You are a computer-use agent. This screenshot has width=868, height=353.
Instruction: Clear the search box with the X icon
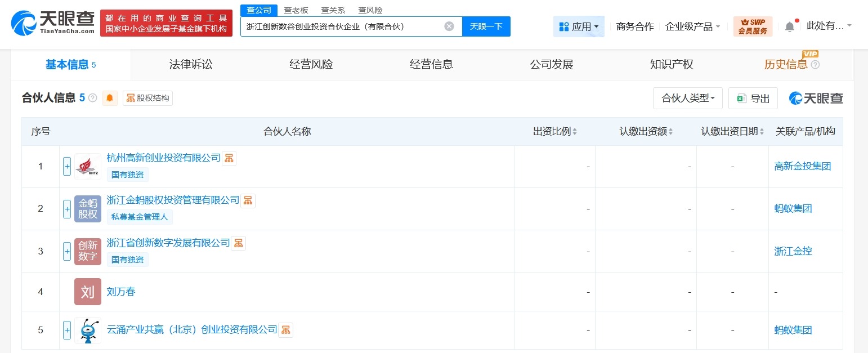[449, 26]
